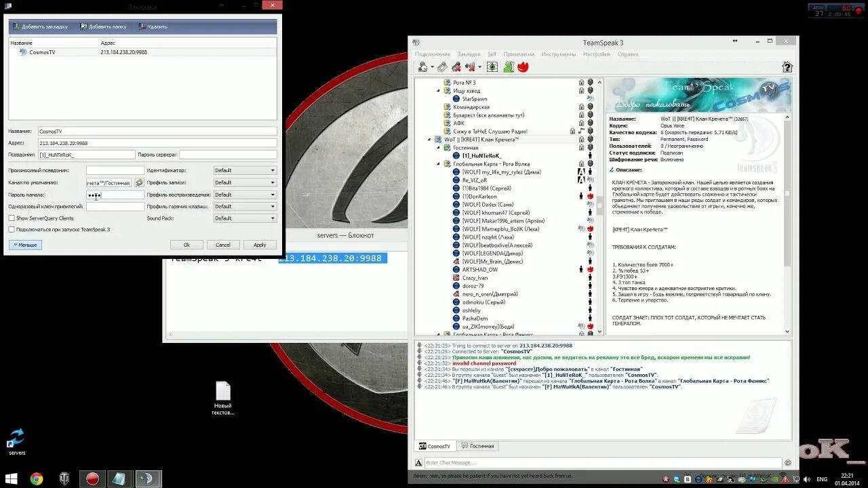The width and height of the screenshot is (868, 488).
Task: Collapse the WoT || [KRE4T] Клан Кречета server node
Action: tap(429, 140)
